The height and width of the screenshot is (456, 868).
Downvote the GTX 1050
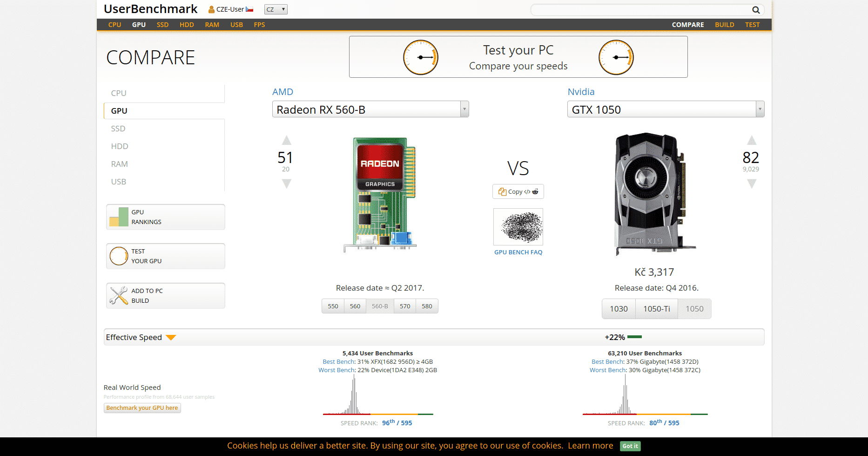tap(752, 184)
